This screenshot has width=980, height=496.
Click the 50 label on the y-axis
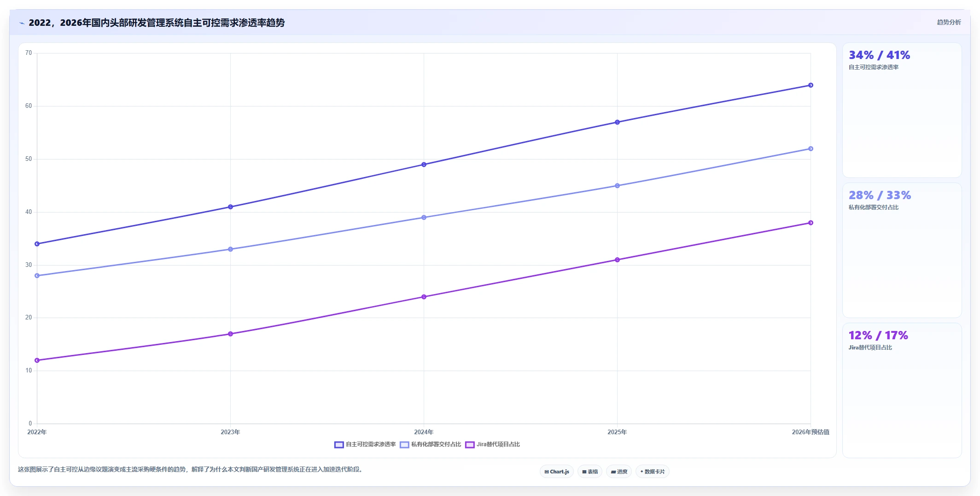click(29, 159)
